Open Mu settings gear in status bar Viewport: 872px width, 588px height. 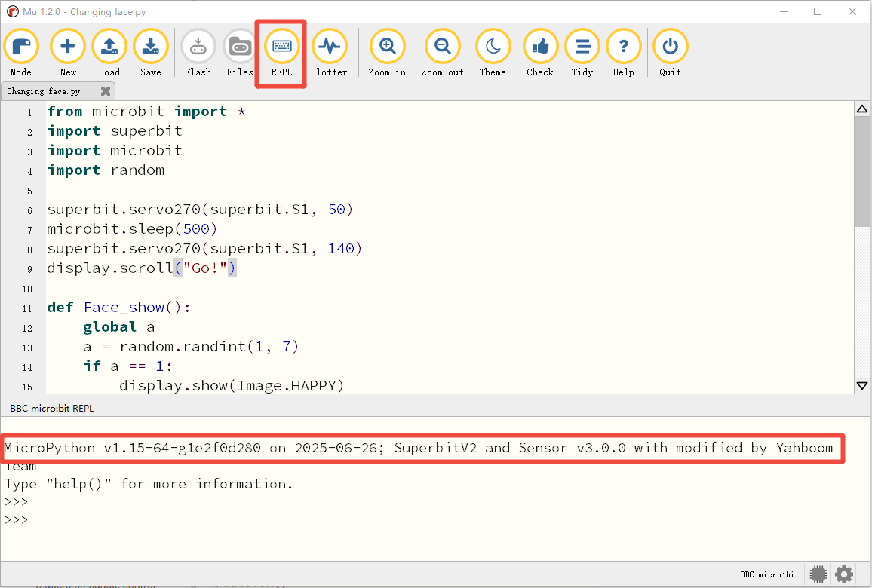pos(843,574)
